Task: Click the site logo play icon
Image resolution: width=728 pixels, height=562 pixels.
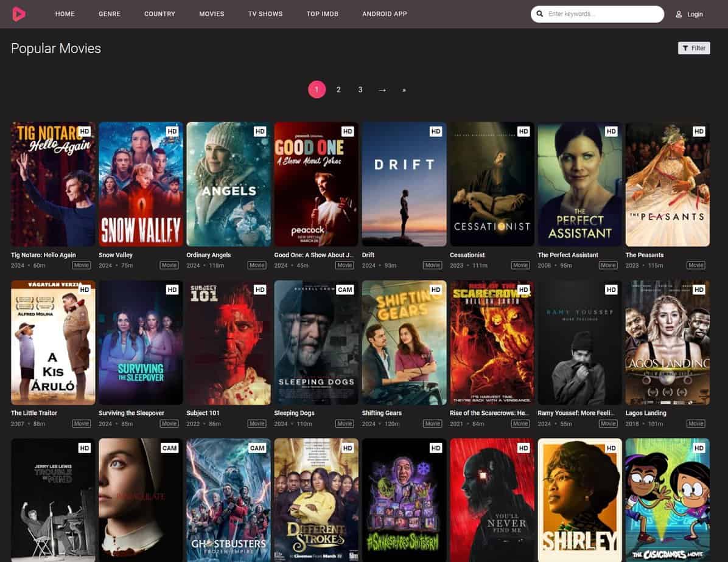Action: [19, 14]
